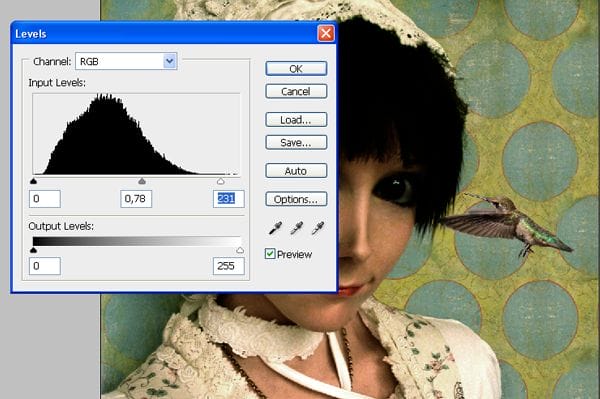Click the output shadow field showing 0

(x=45, y=266)
